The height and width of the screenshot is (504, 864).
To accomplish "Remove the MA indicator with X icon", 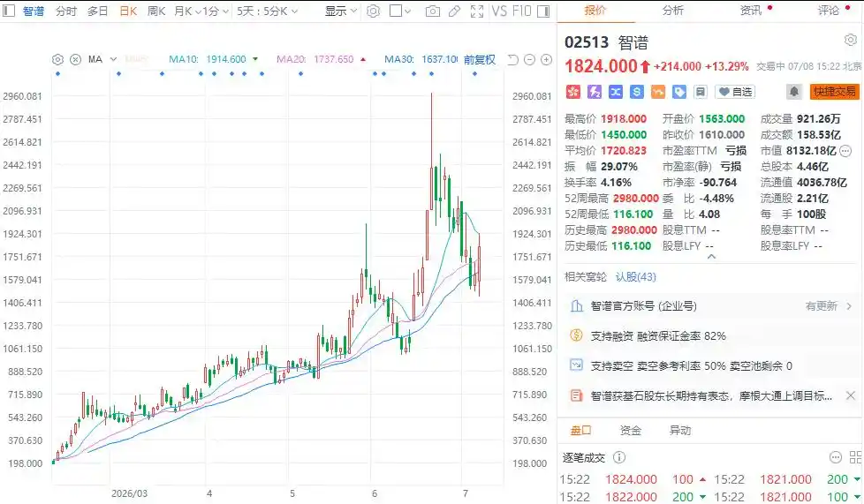I will click(76, 59).
